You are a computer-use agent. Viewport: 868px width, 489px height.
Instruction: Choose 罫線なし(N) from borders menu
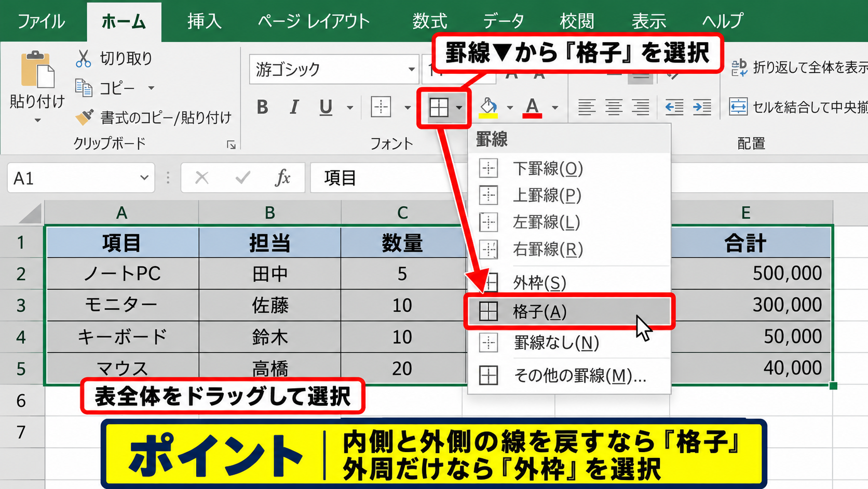click(x=569, y=343)
